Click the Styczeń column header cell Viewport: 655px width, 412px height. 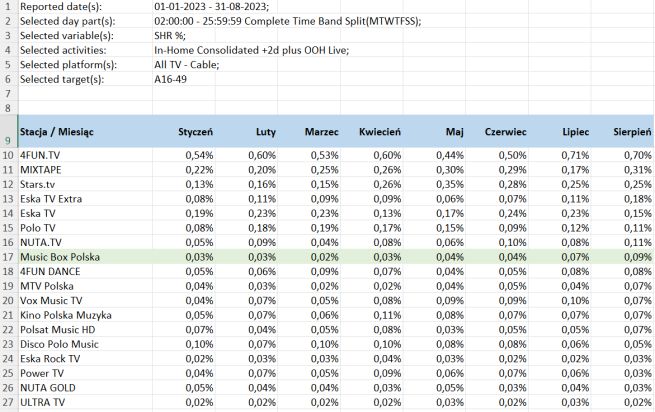click(x=195, y=132)
